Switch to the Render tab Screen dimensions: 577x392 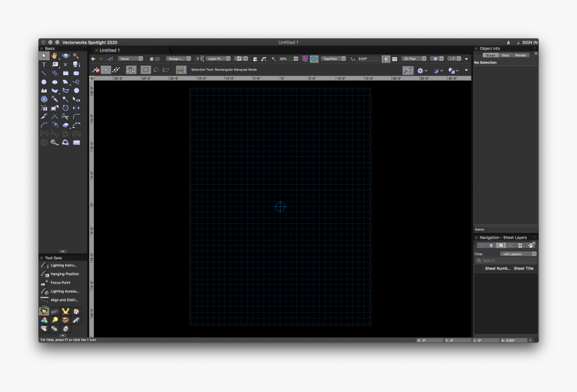click(521, 55)
